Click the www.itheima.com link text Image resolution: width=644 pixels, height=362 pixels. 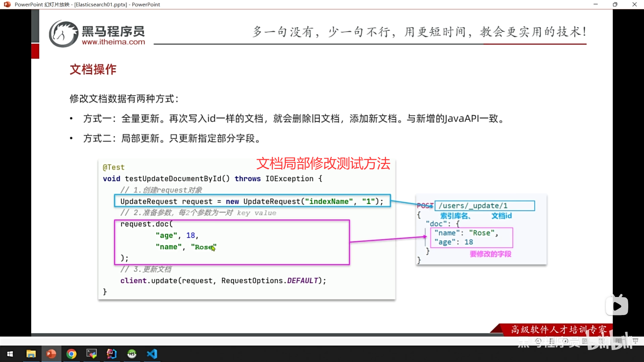(x=113, y=42)
